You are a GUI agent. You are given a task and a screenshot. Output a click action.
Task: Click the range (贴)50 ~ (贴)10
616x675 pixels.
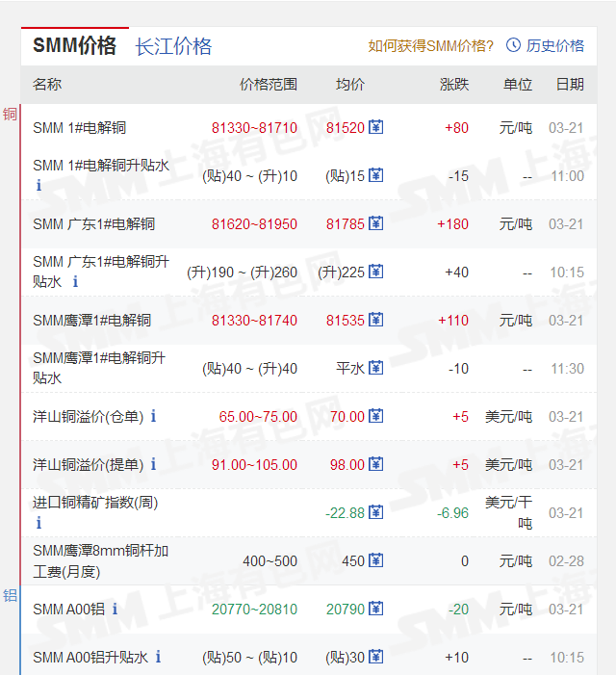pyautogui.click(x=249, y=658)
